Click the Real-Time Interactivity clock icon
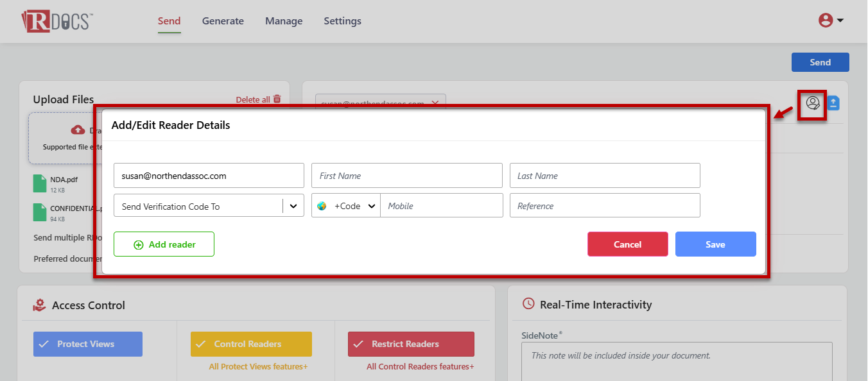Screen dimensions: 868x381 528,304
